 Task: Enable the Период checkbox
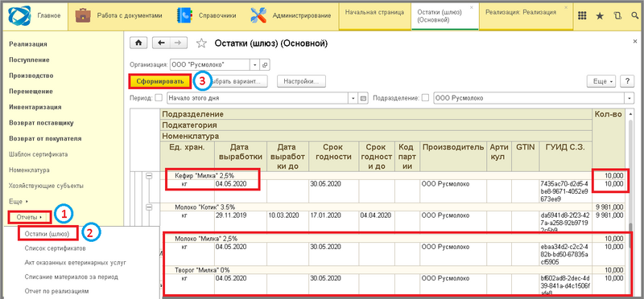(x=159, y=98)
